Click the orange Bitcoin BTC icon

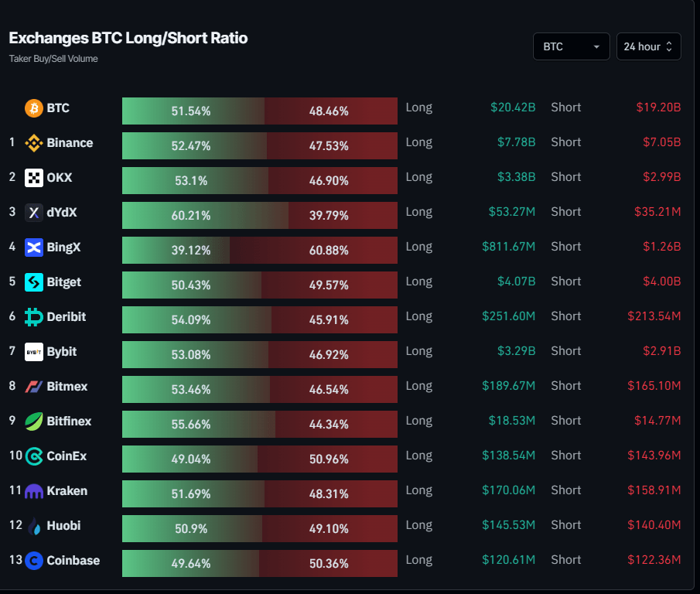pos(33,108)
